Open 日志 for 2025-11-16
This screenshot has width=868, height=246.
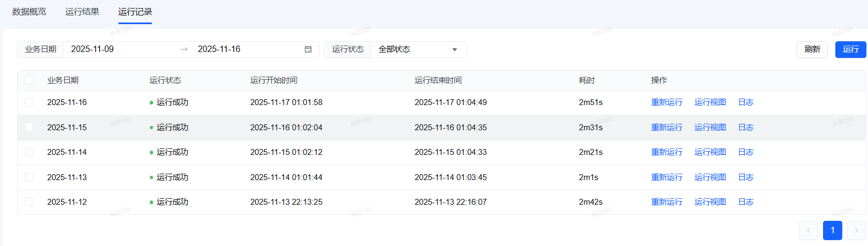point(746,102)
